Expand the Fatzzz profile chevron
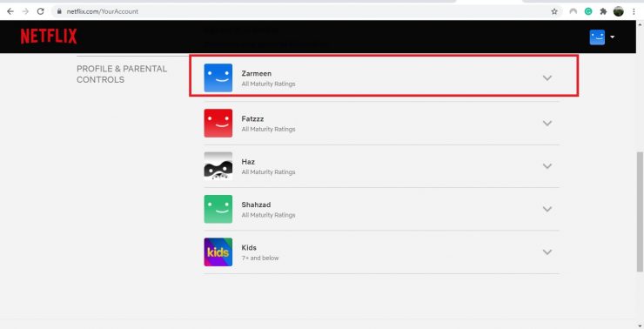 pyautogui.click(x=547, y=124)
